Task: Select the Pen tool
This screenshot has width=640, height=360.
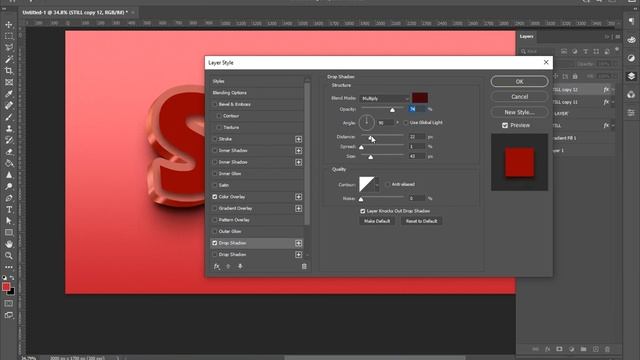Action: coord(9,198)
